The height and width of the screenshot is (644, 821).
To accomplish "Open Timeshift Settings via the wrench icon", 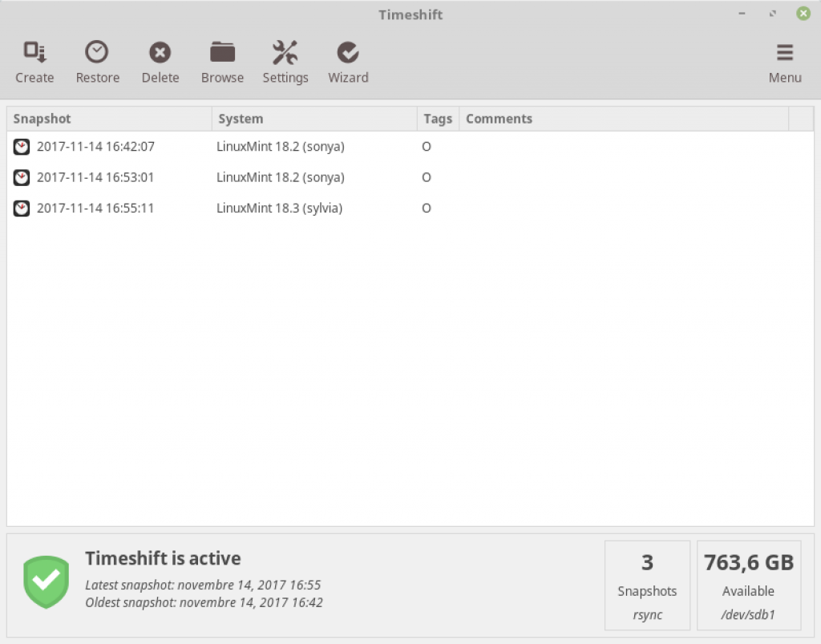I will (285, 51).
